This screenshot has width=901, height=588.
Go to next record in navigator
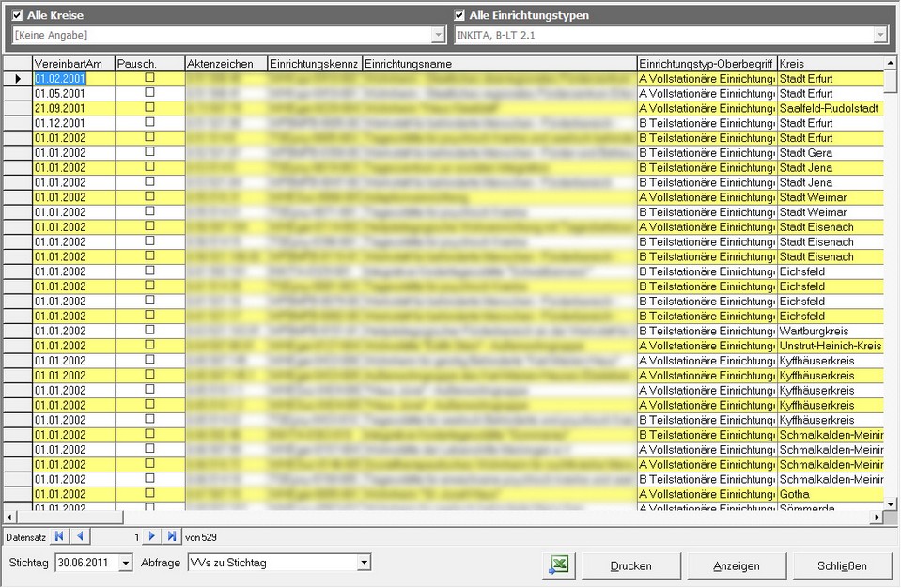click(152, 536)
